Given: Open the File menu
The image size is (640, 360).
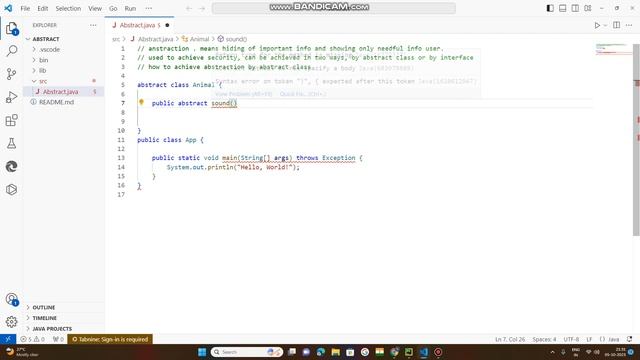Looking at the screenshot, I should (25, 8).
